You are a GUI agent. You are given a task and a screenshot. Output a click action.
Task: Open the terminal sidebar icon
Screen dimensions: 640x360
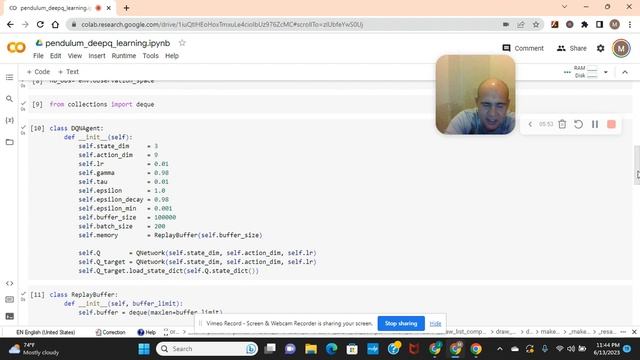(x=9, y=316)
